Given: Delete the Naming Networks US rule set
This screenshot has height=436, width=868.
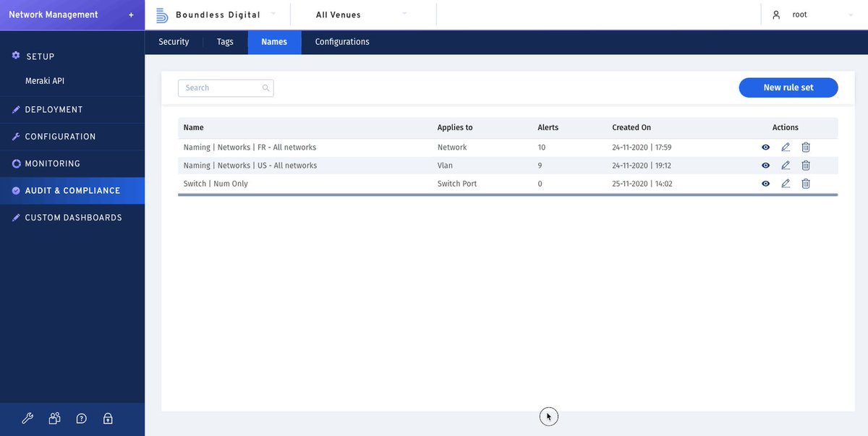Looking at the screenshot, I should pos(806,166).
